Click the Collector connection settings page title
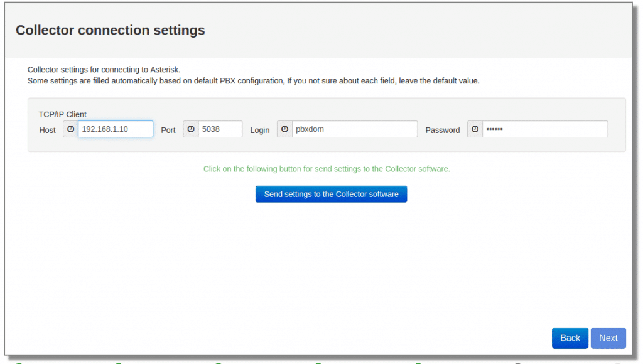The width and height of the screenshot is (643, 364). coord(111,30)
